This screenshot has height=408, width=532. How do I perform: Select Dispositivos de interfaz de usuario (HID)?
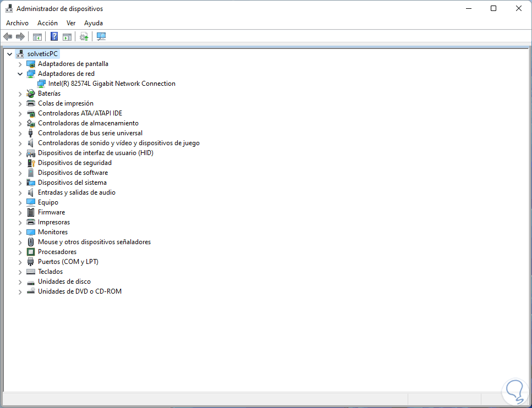[96, 153]
